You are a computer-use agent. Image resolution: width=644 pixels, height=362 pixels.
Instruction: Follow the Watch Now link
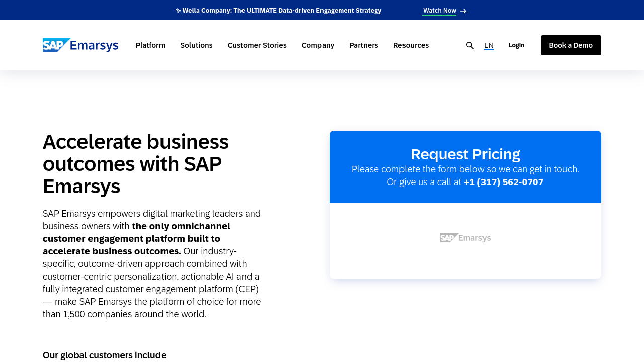[439, 11]
